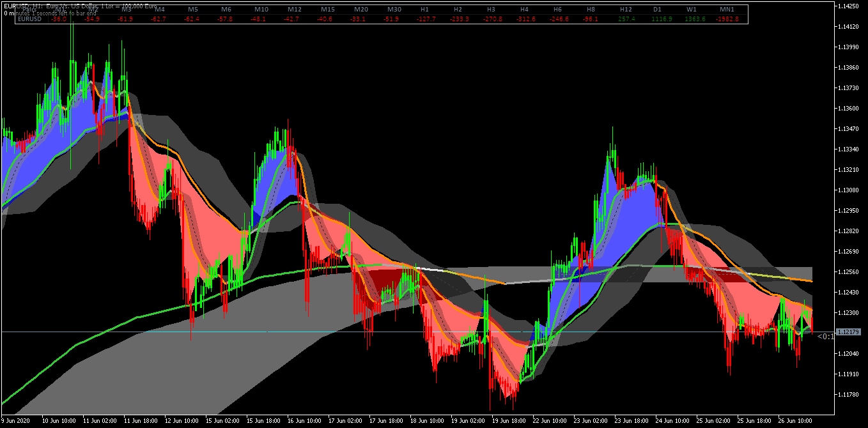Viewport: 868px width, 428px height.
Task: Click the 1.13990 price scale label
Action: coord(847,47)
